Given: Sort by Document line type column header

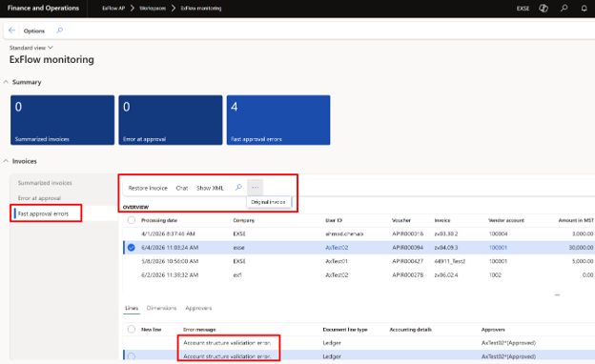Looking at the screenshot, I should 345,330.
